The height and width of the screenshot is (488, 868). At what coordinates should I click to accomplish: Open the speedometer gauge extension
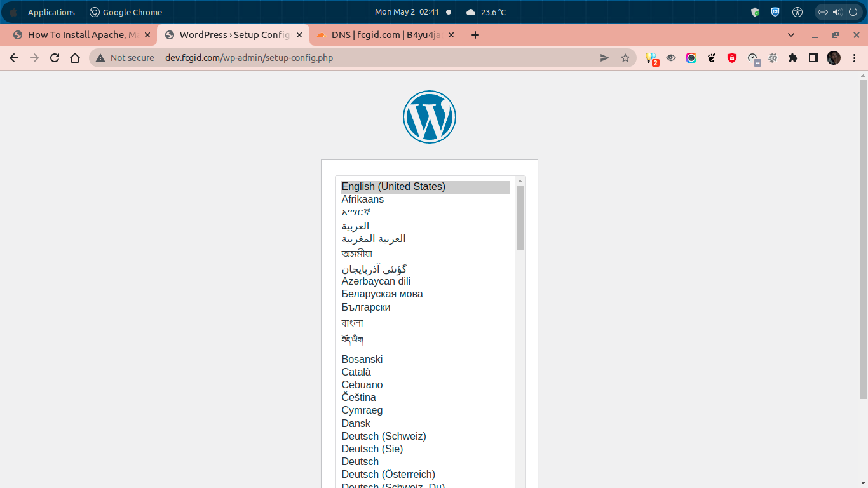[753, 58]
